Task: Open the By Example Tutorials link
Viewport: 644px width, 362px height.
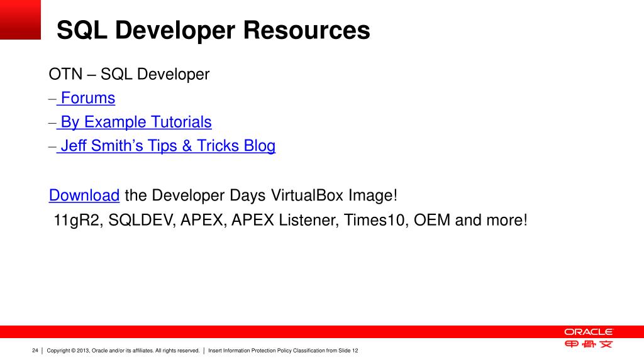Action: (x=136, y=122)
